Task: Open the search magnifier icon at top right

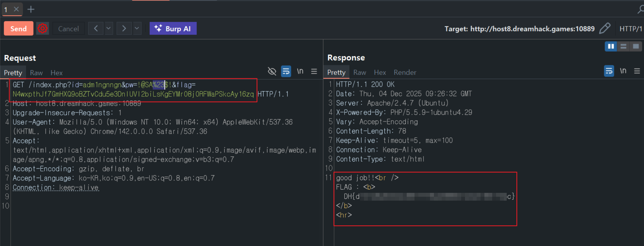Action: click(x=640, y=10)
